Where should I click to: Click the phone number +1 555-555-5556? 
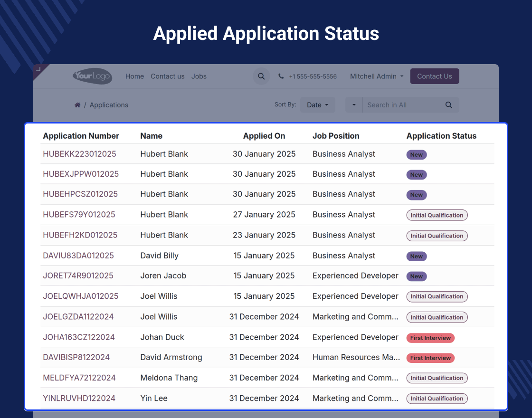coord(313,76)
